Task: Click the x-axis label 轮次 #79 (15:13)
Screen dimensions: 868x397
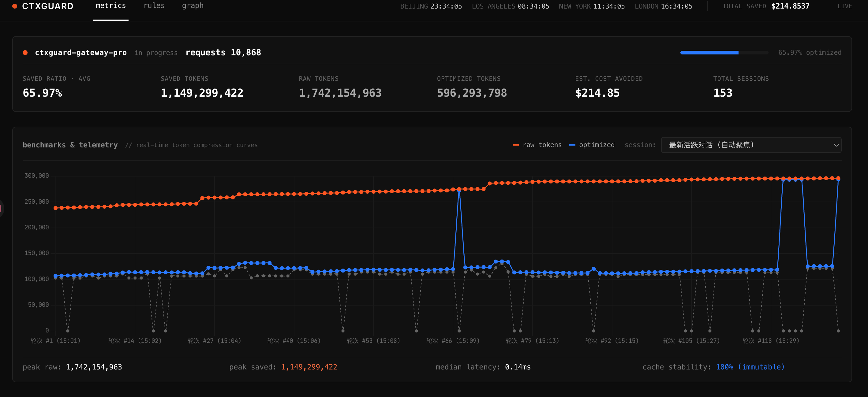Action: pyautogui.click(x=532, y=341)
